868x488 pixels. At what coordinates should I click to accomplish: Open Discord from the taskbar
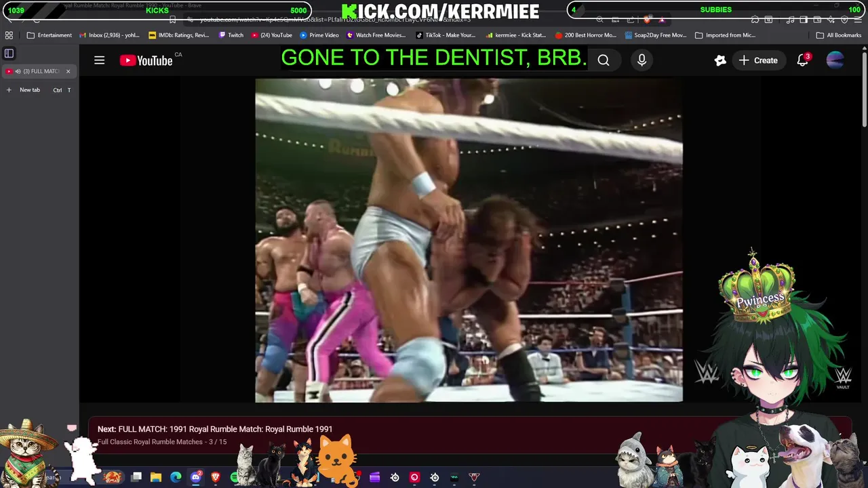click(196, 477)
